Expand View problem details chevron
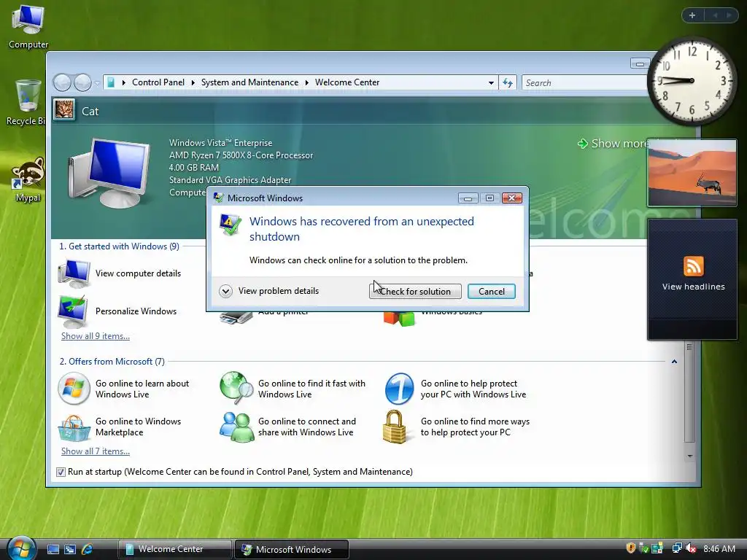This screenshot has width=747, height=560. [x=226, y=291]
